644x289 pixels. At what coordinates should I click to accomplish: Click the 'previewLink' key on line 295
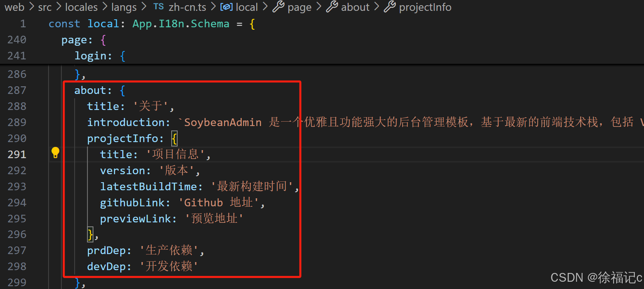(x=136, y=219)
